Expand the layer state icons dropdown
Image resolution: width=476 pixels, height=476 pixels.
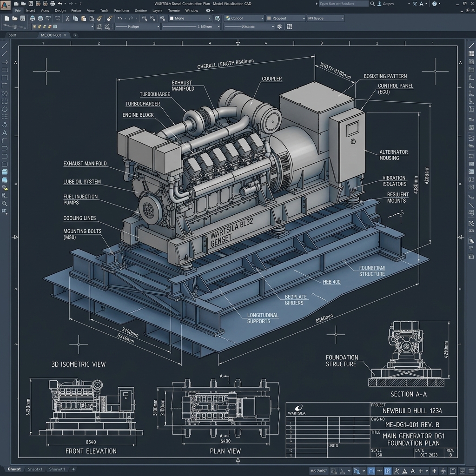(x=93, y=26)
